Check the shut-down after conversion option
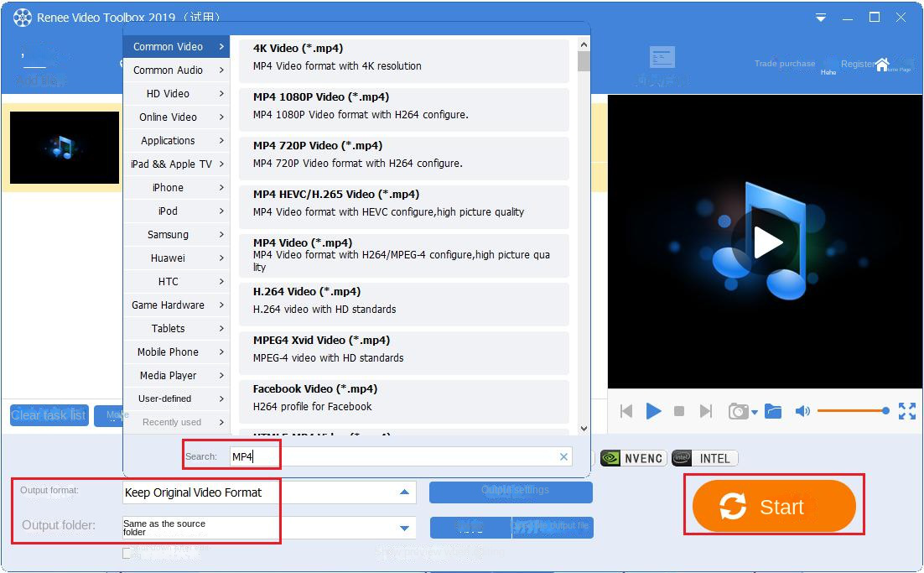The image size is (924, 573). click(x=127, y=553)
